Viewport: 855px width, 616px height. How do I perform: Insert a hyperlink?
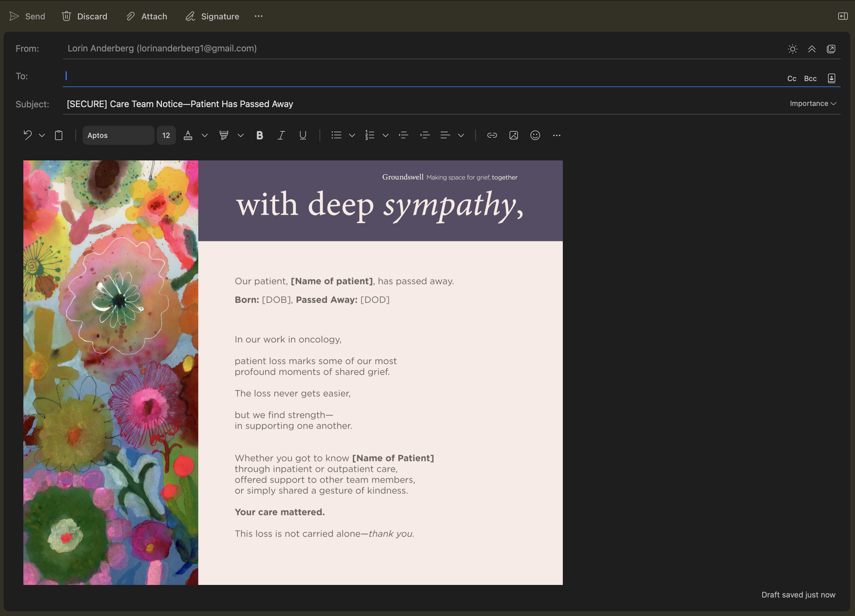click(492, 135)
